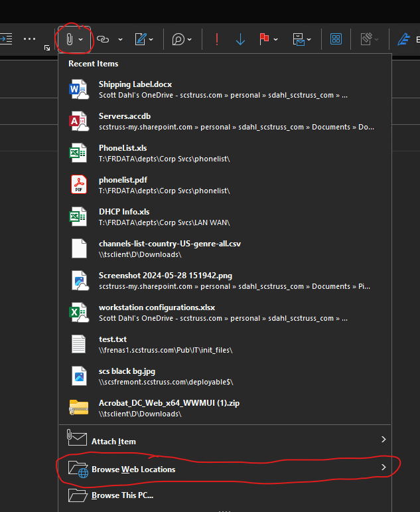Image resolution: width=420 pixels, height=512 pixels.
Task: Select Servers.accdb recent item
Action: [x=225, y=122]
